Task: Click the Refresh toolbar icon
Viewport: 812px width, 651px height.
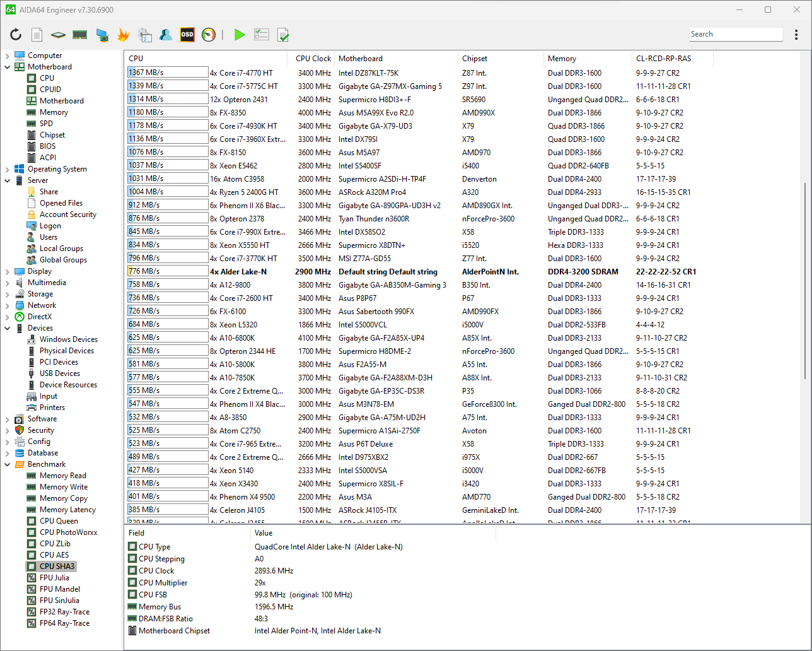Action: 16,35
